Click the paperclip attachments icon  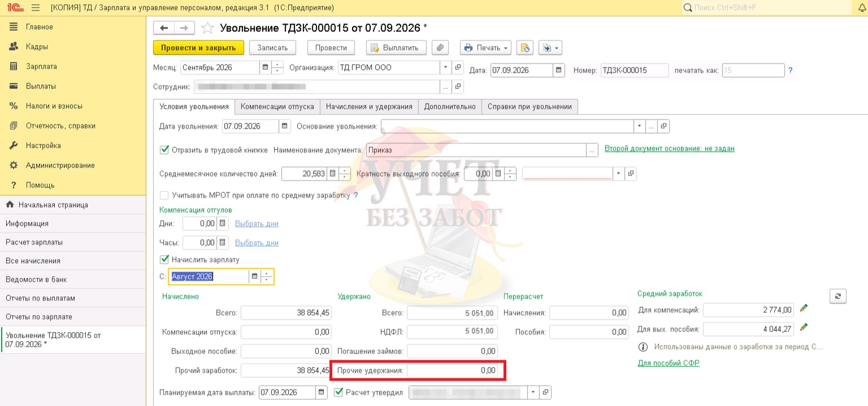click(440, 47)
